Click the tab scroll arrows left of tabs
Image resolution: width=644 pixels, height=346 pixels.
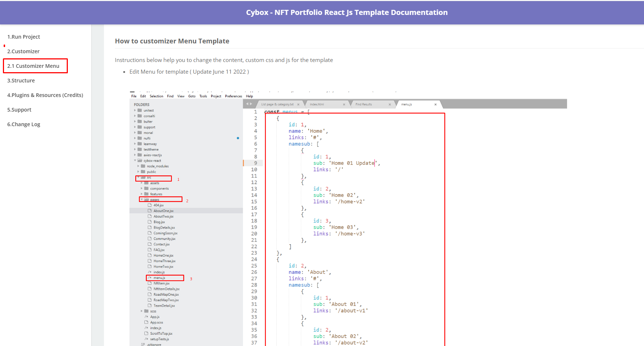pyautogui.click(x=249, y=104)
